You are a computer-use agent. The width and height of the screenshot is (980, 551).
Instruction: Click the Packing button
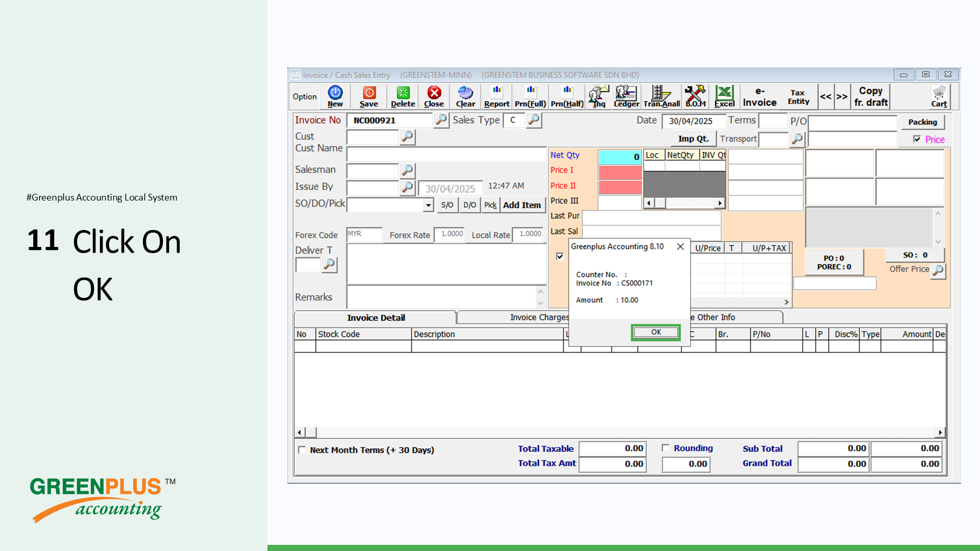(922, 122)
